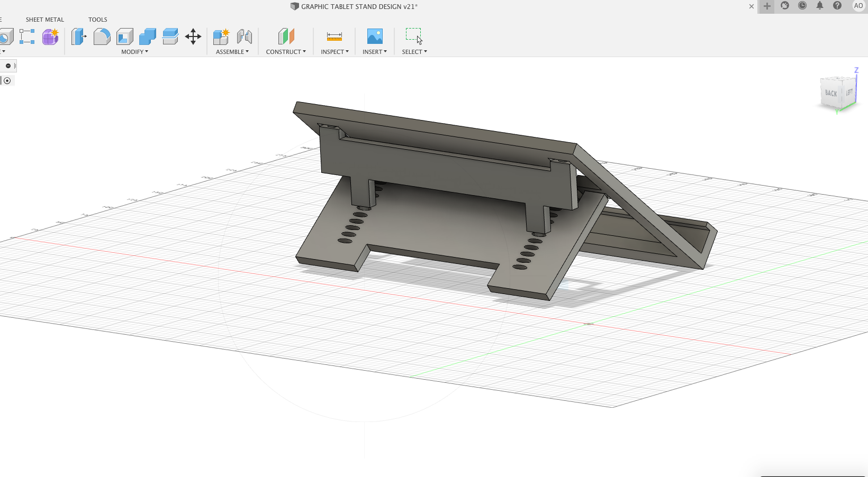Open the MODIFY dropdown menu
This screenshot has width=868, height=477.
134,52
